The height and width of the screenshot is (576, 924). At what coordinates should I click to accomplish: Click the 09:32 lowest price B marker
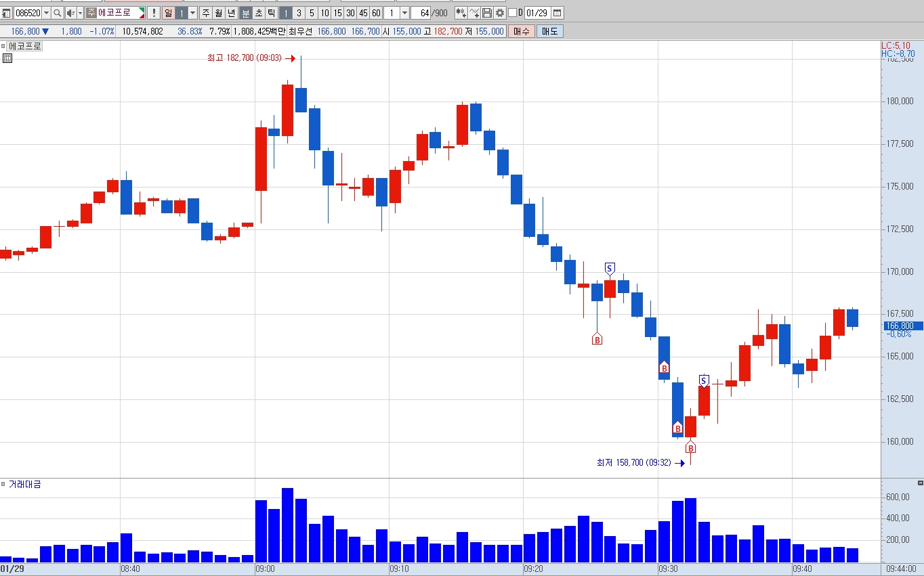point(690,447)
